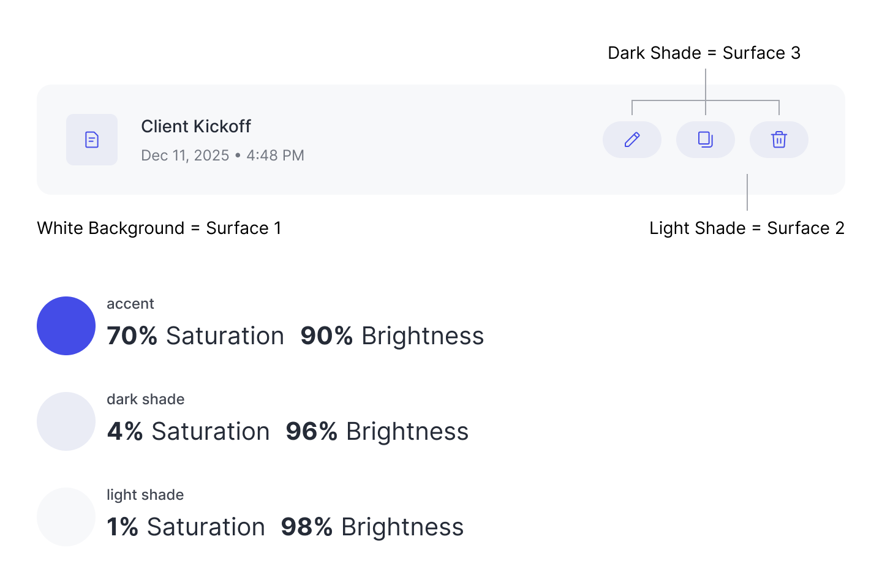Click the trash delete icon
Viewport: 882px width, 588px height.
(x=779, y=140)
